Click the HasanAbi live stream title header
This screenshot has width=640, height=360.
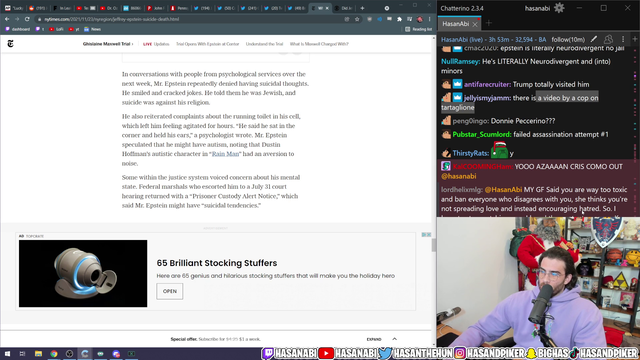[x=493, y=39]
